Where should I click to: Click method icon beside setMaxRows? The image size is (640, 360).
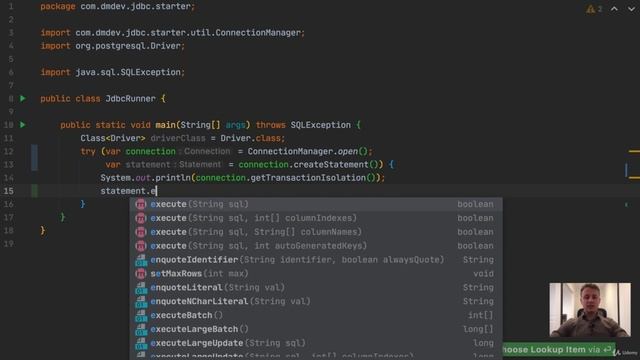click(x=141, y=273)
